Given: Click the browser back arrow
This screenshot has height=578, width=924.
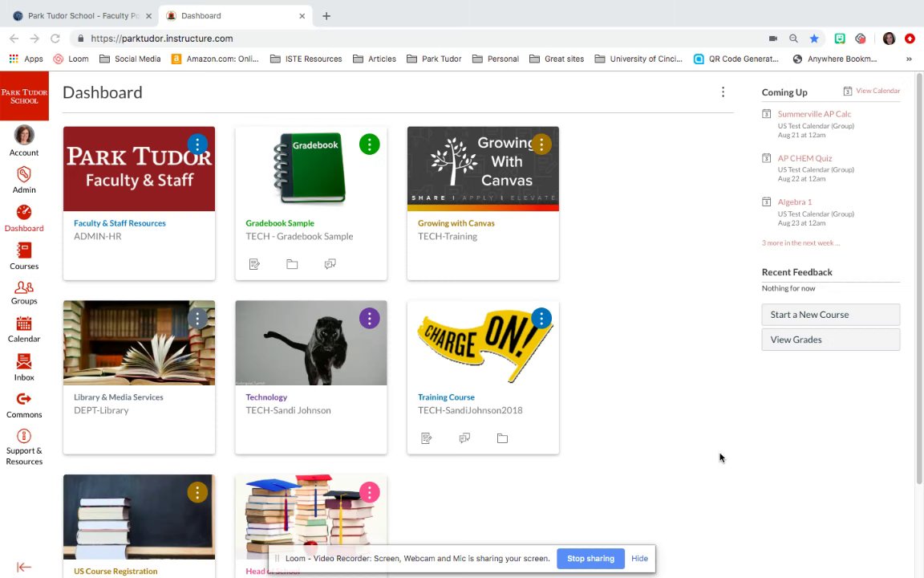Looking at the screenshot, I should coord(14,39).
